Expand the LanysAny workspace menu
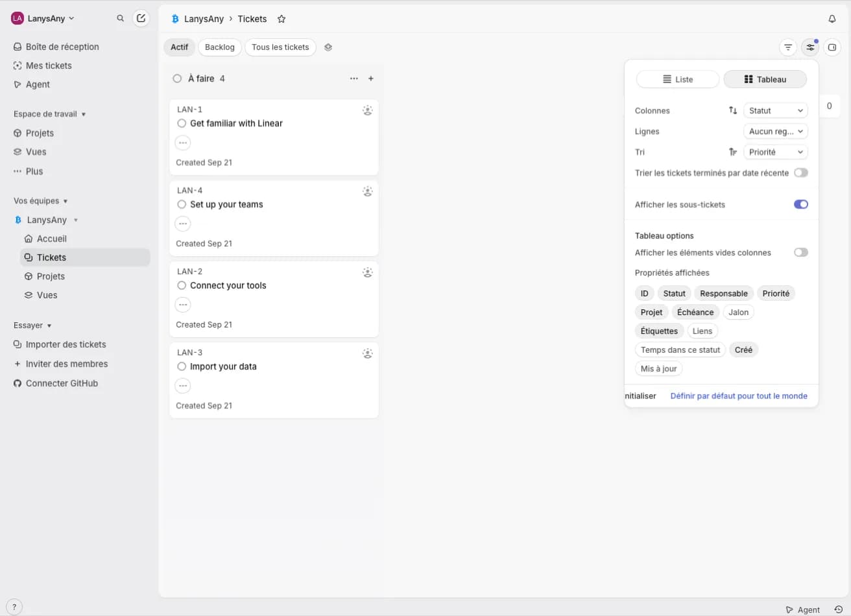This screenshot has height=616, width=851. [x=43, y=18]
